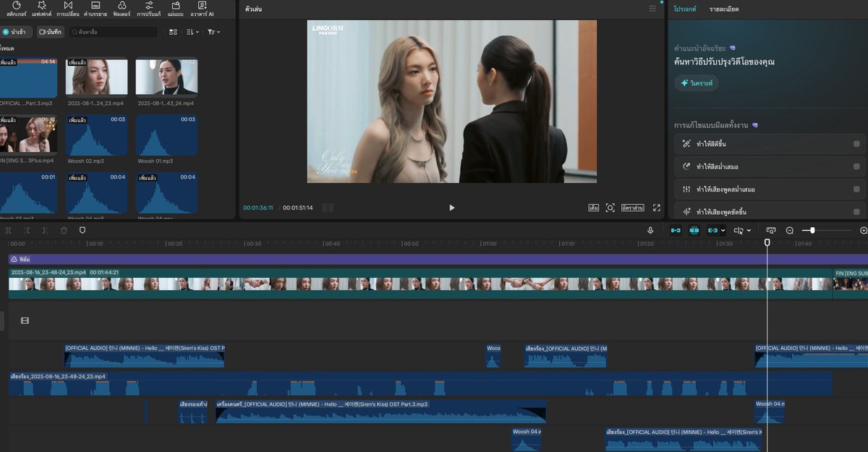Switch to the Details (รายละเอียด) tab

[724, 9]
